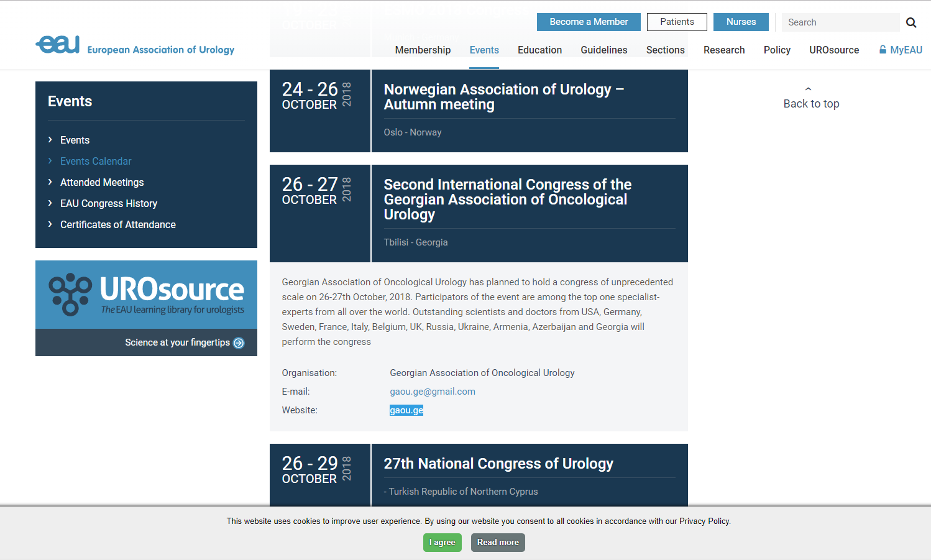Click the EAU logo in header
Screen dimensions: 931x560
58,45
